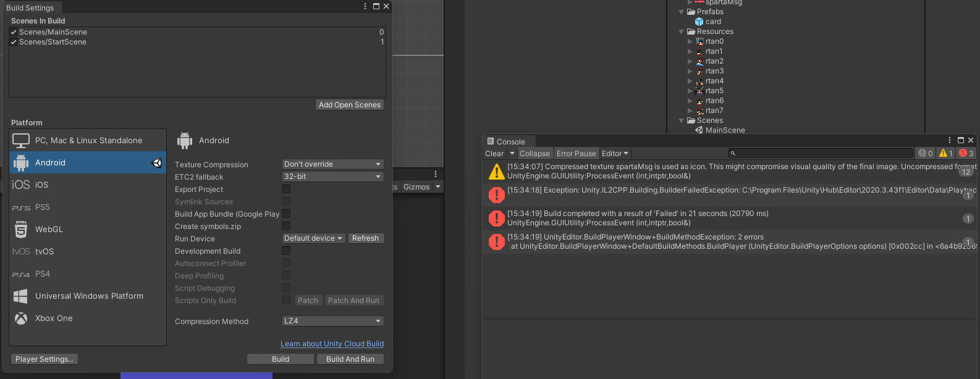Select the Build completed 'Failed' console message
Image resolution: width=980 pixels, height=379 pixels.
point(731,219)
